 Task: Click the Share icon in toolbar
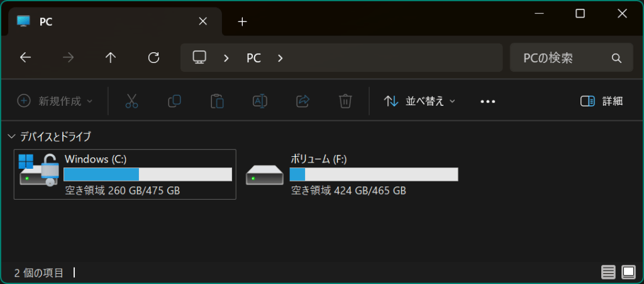303,101
